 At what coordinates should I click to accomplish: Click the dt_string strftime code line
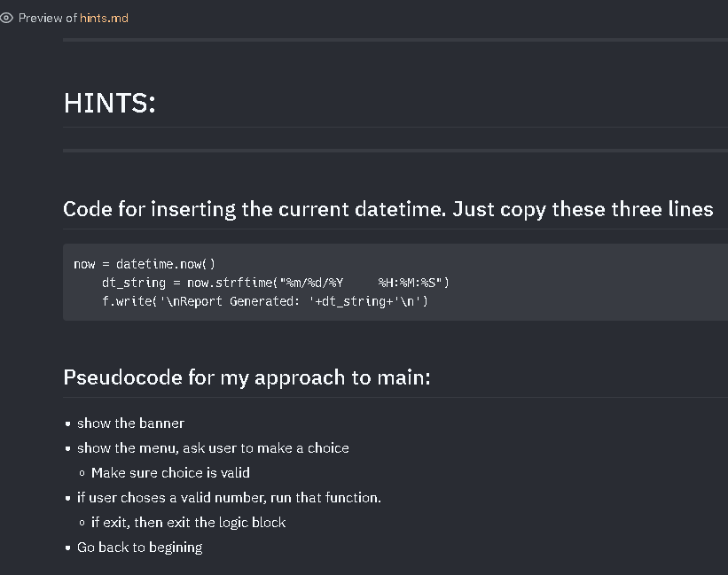[x=276, y=283]
